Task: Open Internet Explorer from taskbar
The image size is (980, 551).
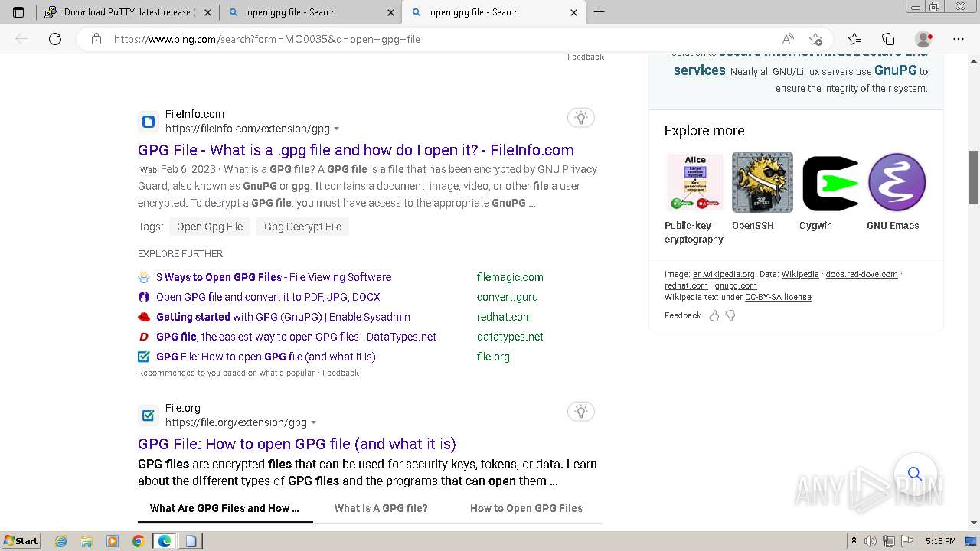Action: (x=60, y=541)
